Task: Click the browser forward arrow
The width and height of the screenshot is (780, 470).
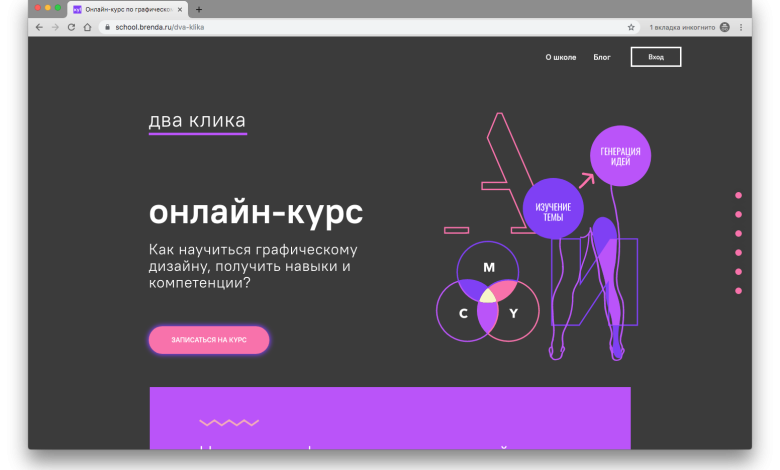Action: click(55, 27)
